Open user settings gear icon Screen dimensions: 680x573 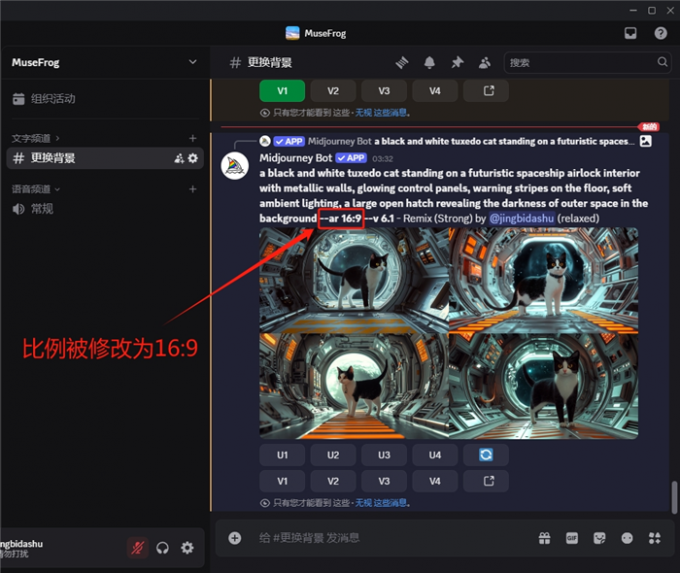point(187,548)
